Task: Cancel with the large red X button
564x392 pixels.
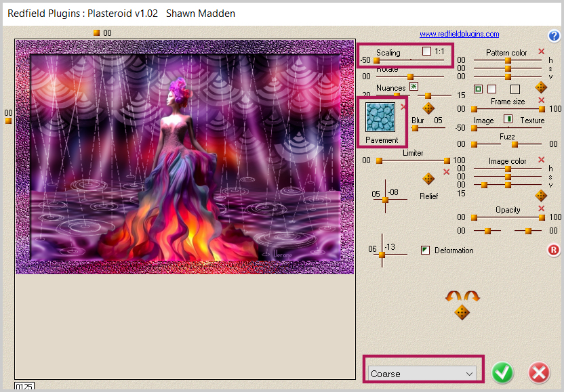Action: tap(539, 372)
